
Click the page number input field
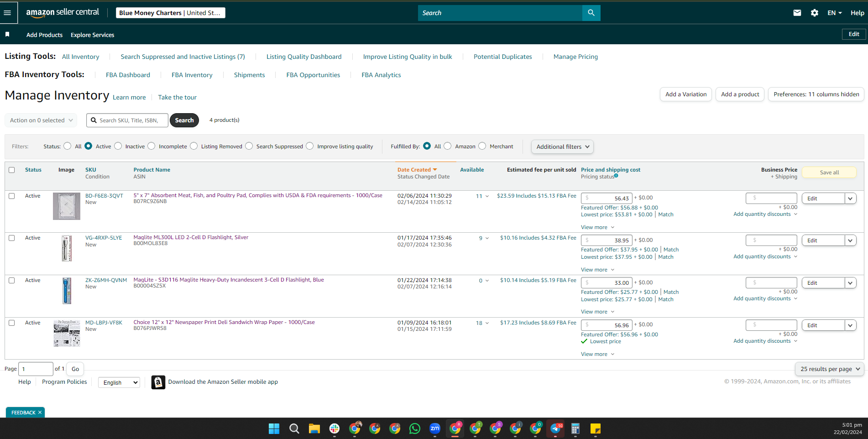click(36, 369)
